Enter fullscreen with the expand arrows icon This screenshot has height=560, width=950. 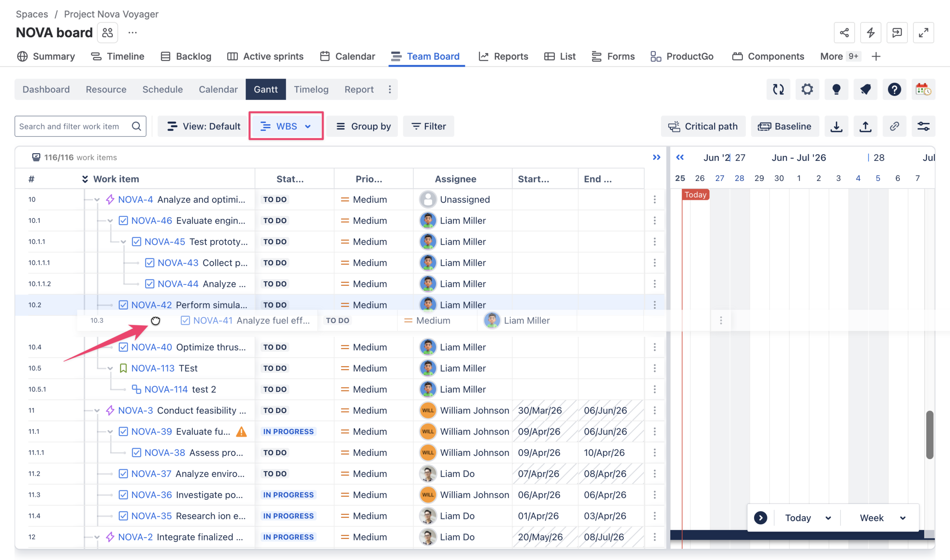(x=923, y=33)
